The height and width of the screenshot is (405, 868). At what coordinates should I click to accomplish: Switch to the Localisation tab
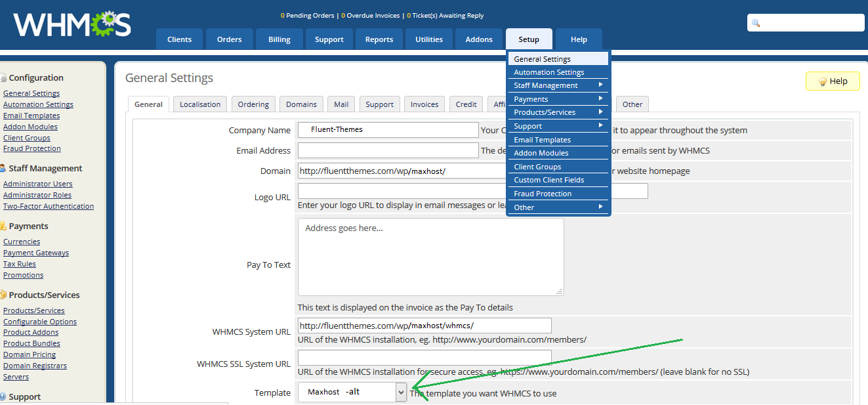(200, 104)
